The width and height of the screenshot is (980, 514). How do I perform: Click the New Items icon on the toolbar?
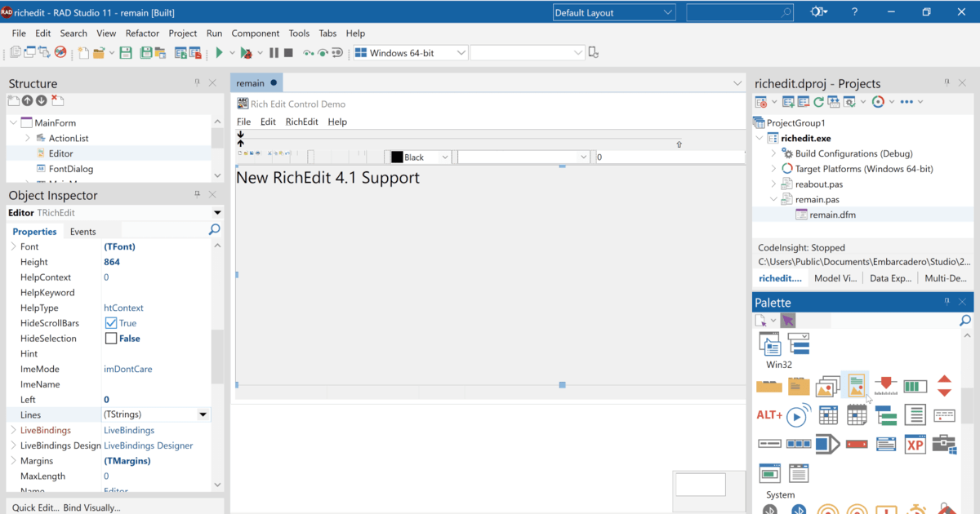coord(82,51)
